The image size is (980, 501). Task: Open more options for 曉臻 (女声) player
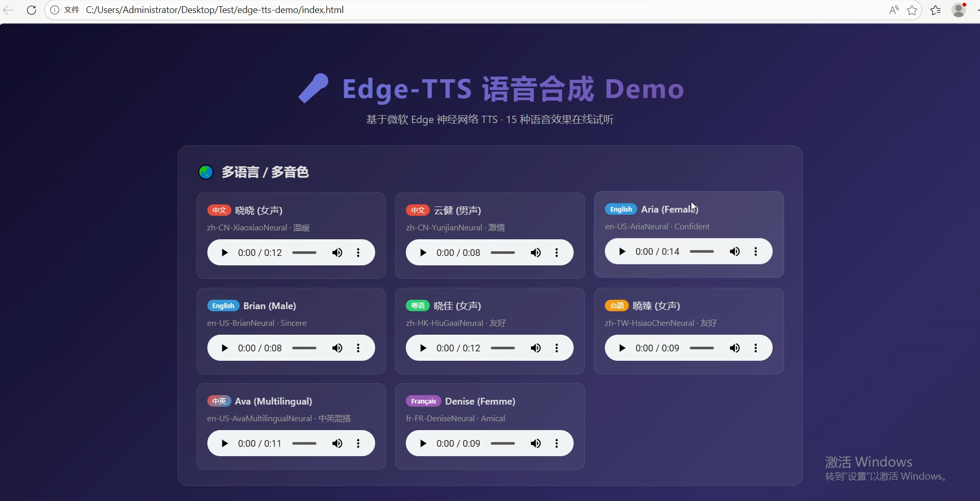pyautogui.click(x=756, y=348)
